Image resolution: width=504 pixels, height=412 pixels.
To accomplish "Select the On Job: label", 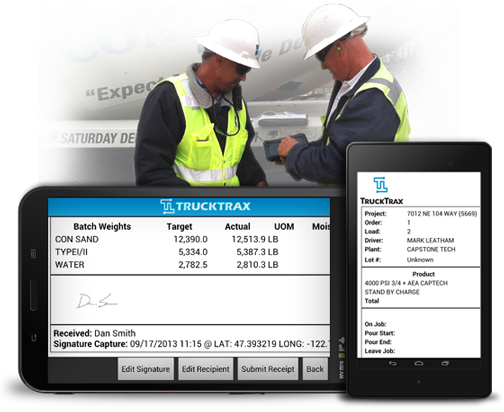I will 375,324.
